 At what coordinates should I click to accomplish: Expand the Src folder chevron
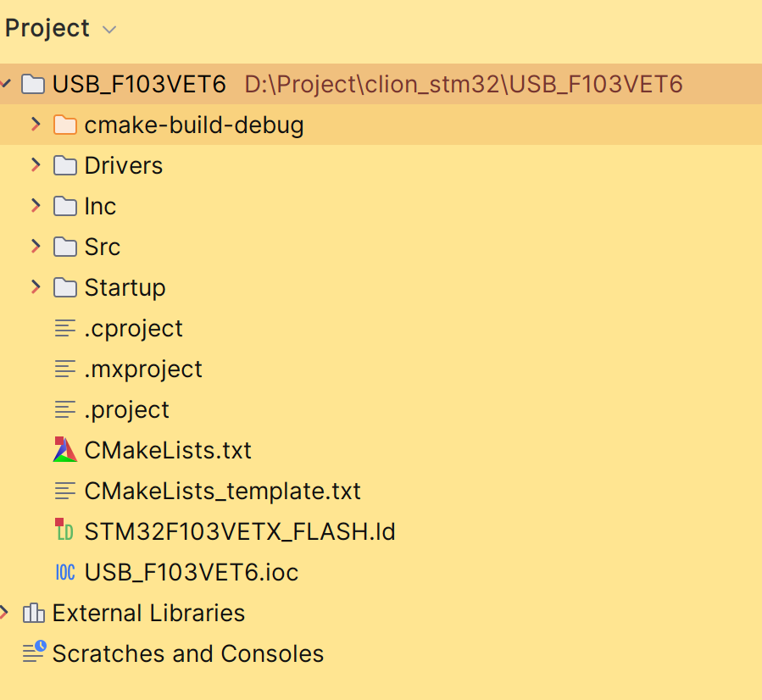36,247
